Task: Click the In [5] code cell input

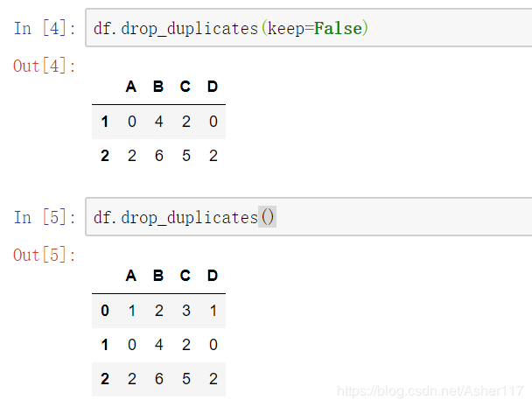Action: 308,216
